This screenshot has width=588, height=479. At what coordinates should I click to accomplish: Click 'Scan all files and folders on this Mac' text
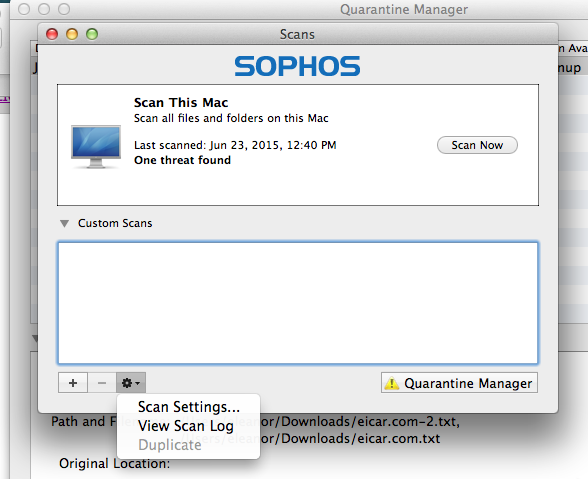[231, 118]
